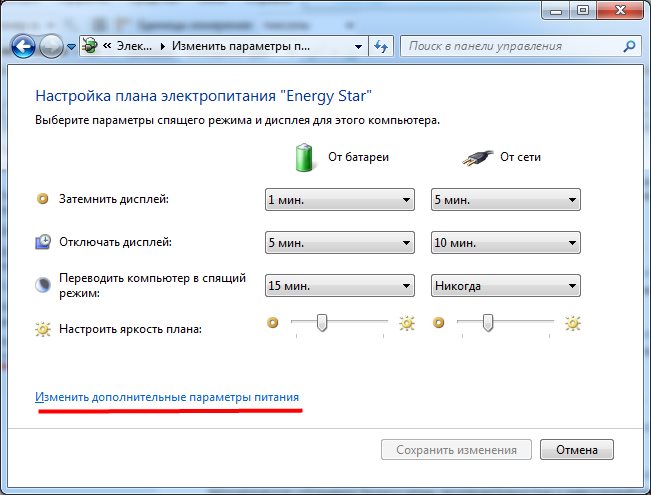Refresh the control panel page

point(381,46)
